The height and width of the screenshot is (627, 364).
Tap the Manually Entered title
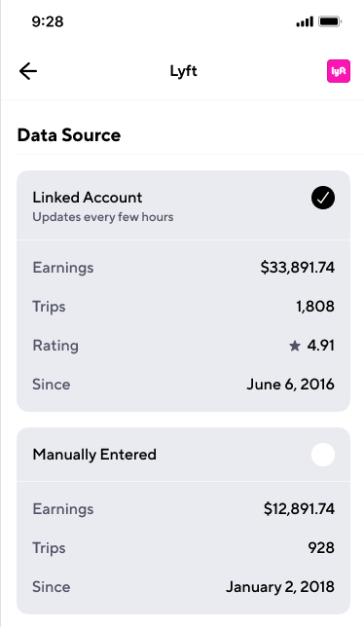point(94,455)
